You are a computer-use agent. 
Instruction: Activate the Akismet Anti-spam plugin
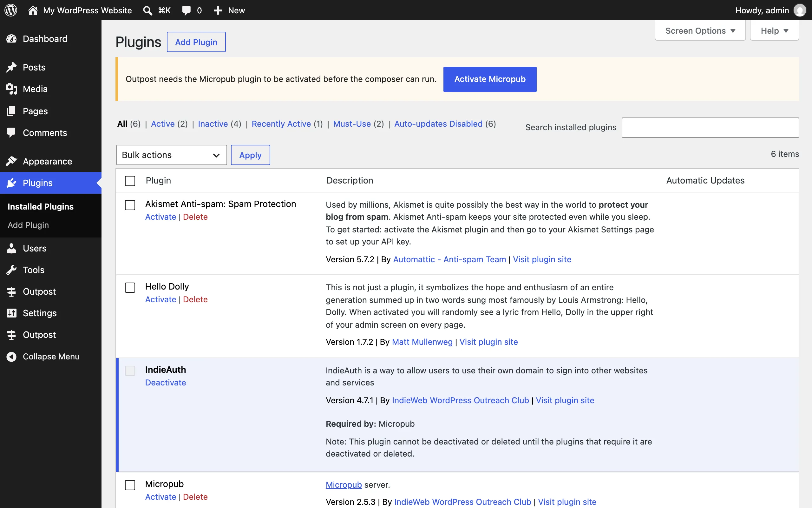pyautogui.click(x=161, y=217)
